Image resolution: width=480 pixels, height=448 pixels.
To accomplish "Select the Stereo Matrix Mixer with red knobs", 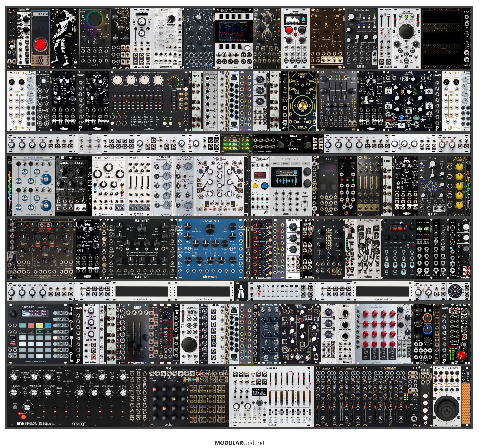I will 376,334.
